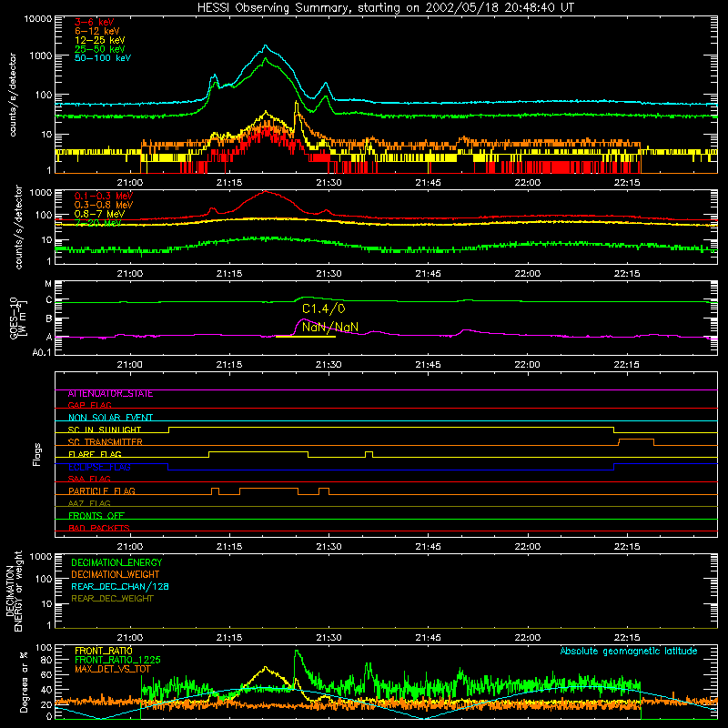Image resolution: width=728 pixels, height=728 pixels.
Task: Click the 22:15 tick label under decimation panel
Action: [627, 638]
